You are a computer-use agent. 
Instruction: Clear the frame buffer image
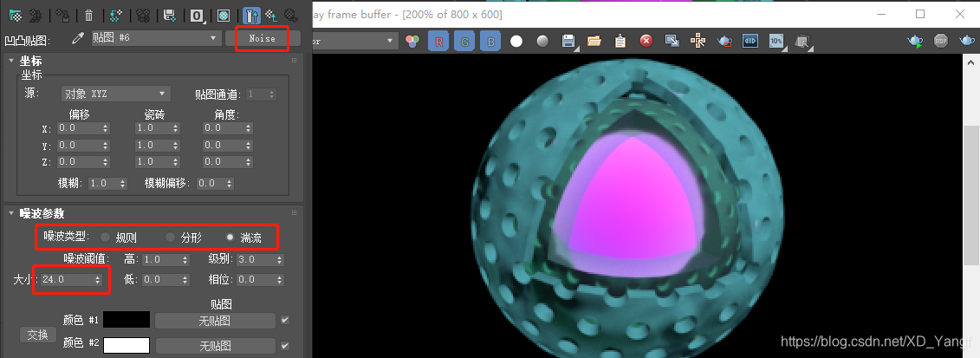646,42
